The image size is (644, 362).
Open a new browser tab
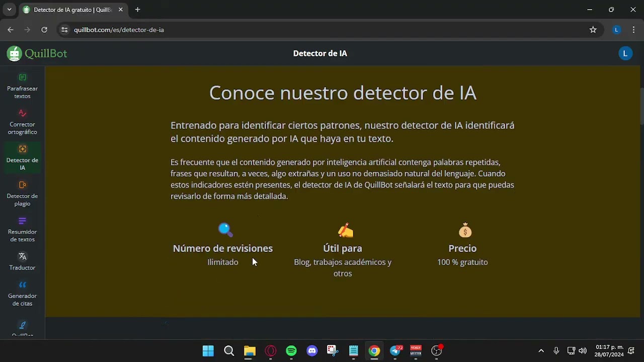click(137, 10)
